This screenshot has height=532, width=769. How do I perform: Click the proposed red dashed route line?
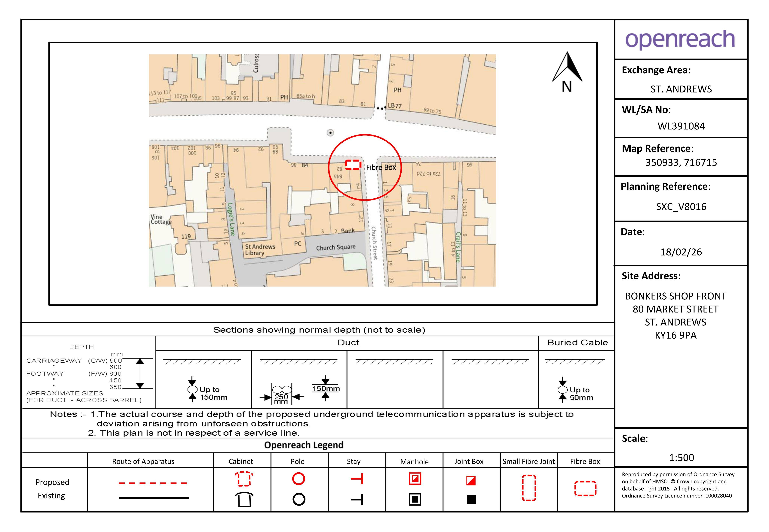pos(153,483)
